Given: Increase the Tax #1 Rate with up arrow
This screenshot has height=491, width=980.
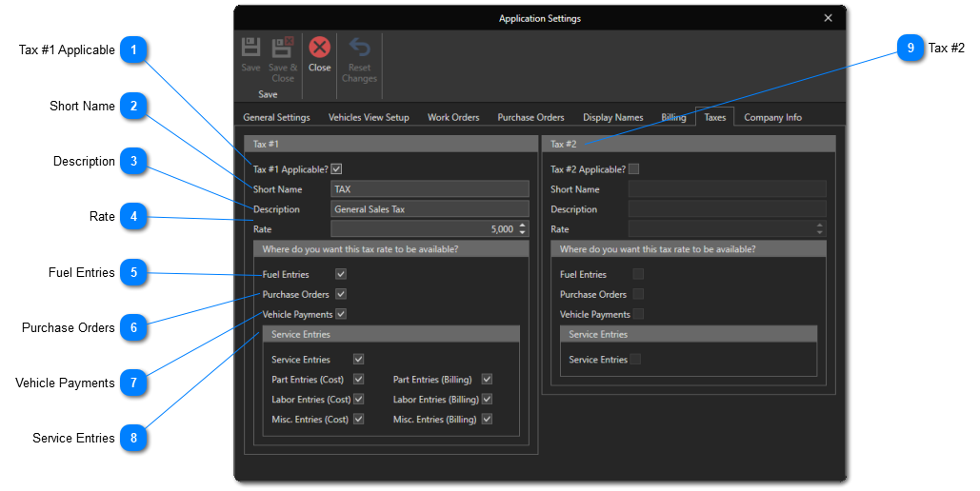Looking at the screenshot, I should (523, 226).
